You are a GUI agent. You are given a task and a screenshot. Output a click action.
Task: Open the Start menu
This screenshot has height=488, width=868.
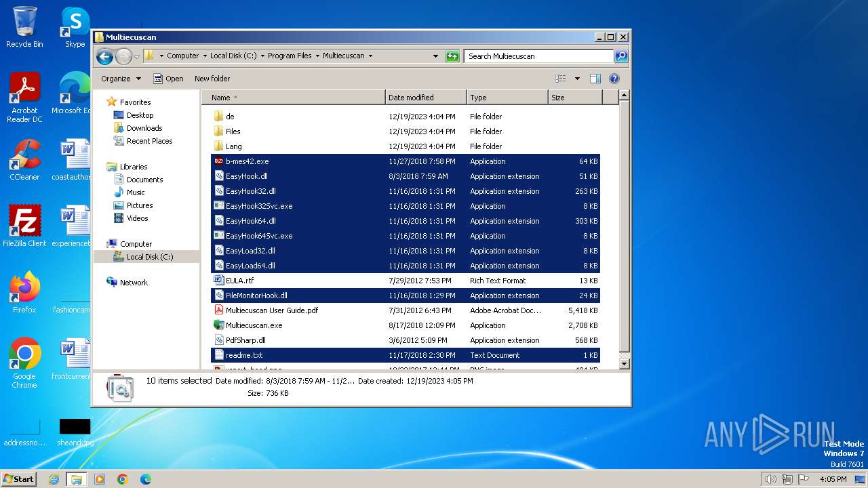(18, 479)
